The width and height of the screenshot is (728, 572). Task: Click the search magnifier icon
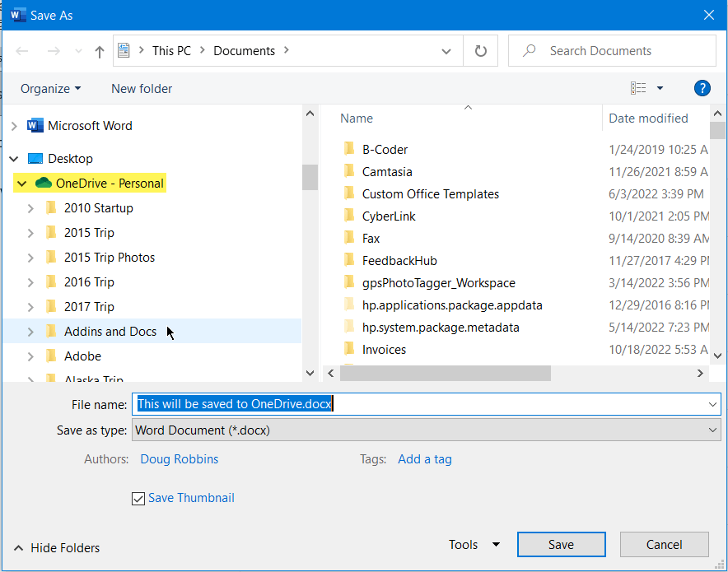[529, 50]
